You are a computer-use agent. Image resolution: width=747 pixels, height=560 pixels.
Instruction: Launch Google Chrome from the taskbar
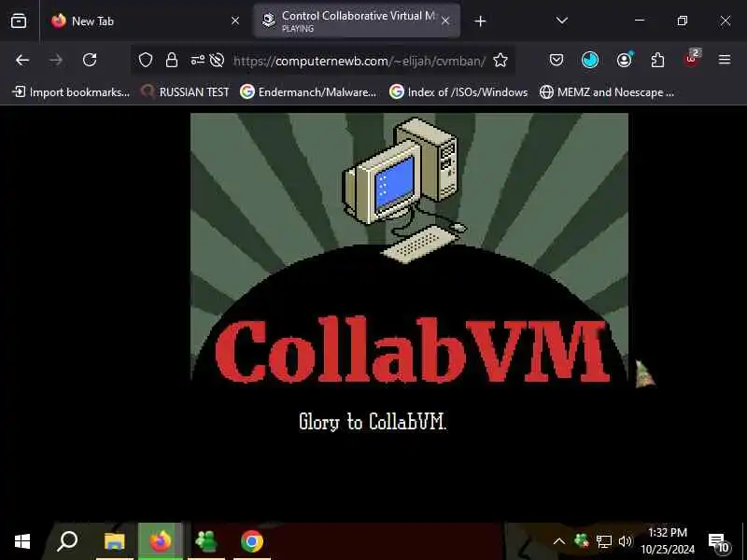coord(252,541)
